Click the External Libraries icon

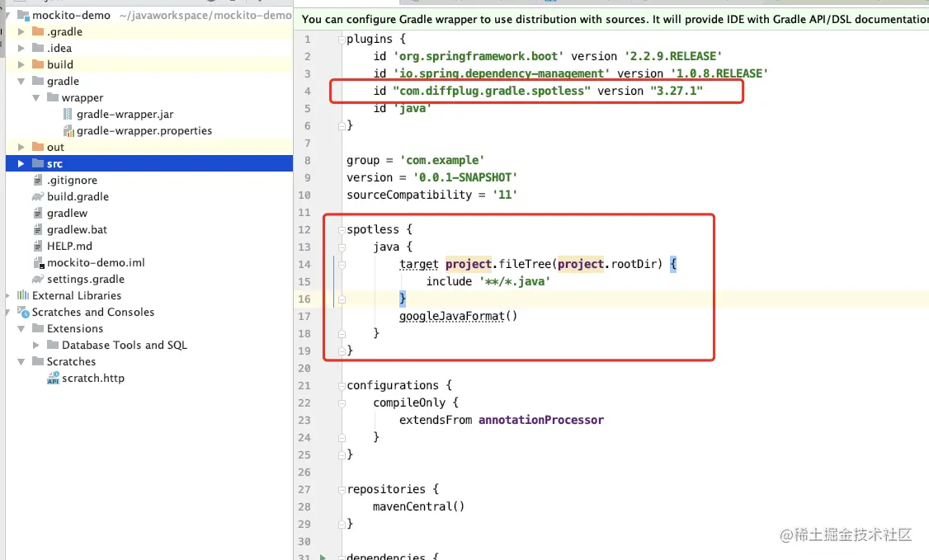point(23,295)
